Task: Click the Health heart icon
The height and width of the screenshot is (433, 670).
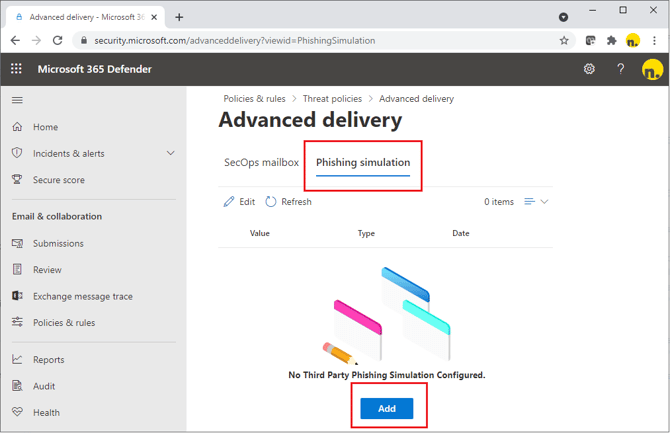Action: (17, 412)
